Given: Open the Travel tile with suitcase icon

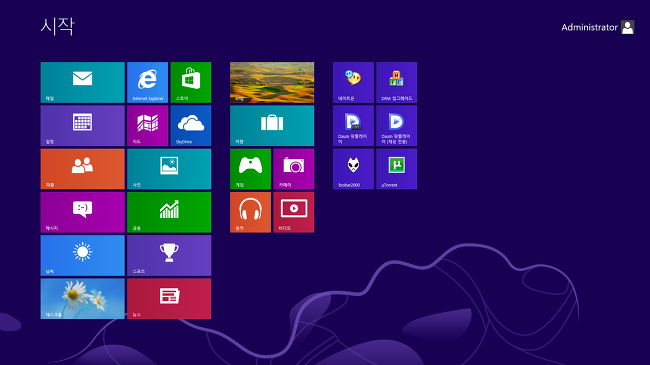Looking at the screenshot, I should tap(272, 126).
